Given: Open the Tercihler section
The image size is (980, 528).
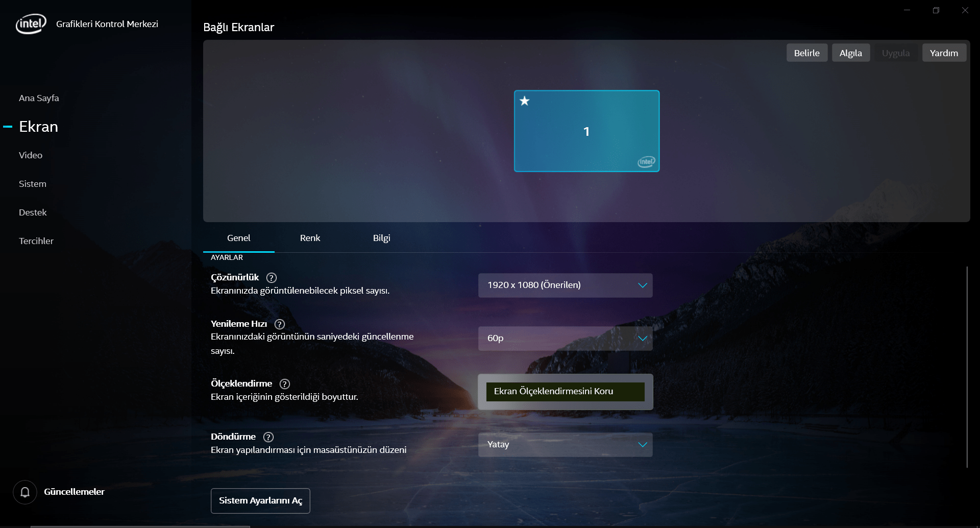Looking at the screenshot, I should (36, 241).
